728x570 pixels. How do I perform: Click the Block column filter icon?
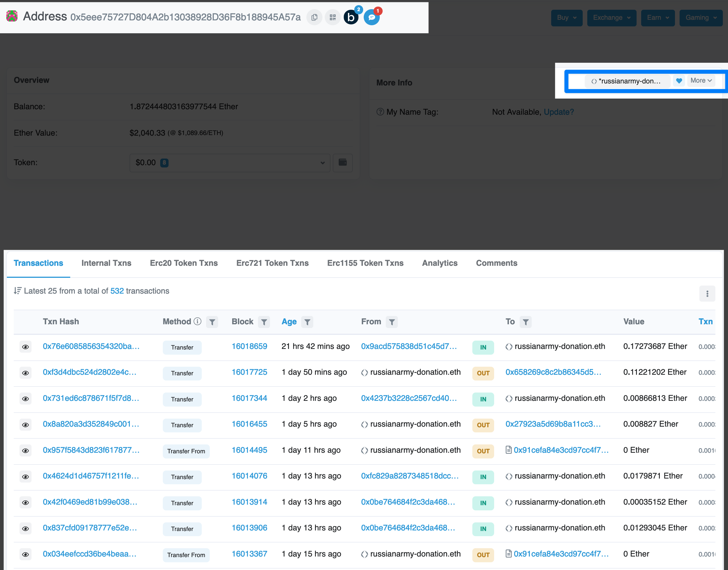pos(264,322)
